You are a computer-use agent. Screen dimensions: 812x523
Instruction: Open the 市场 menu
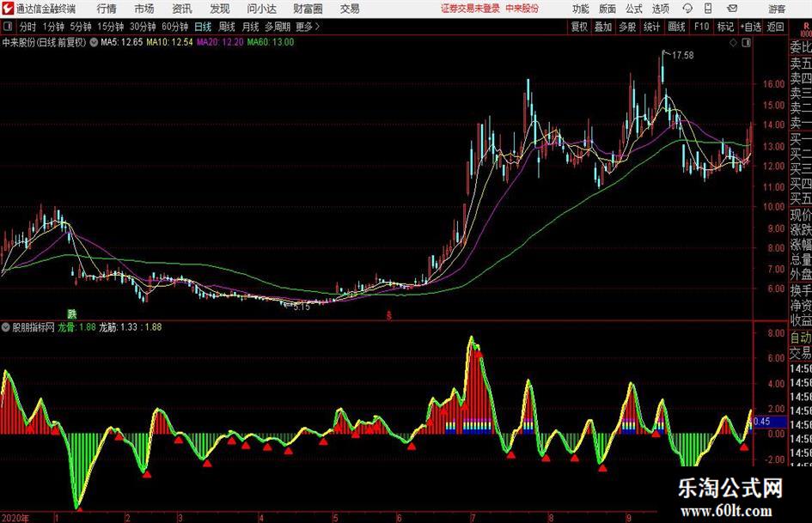(x=144, y=9)
